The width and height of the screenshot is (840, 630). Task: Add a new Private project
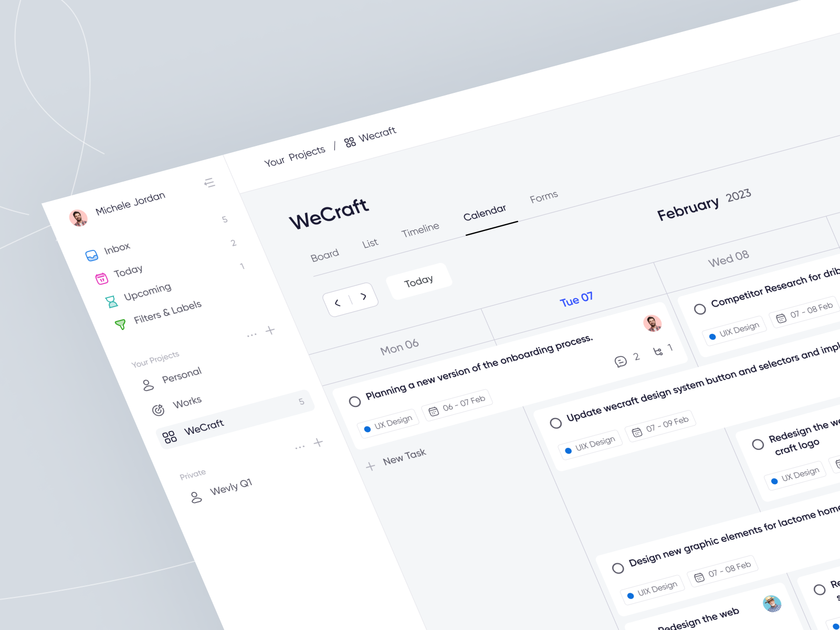click(x=318, y=443)
